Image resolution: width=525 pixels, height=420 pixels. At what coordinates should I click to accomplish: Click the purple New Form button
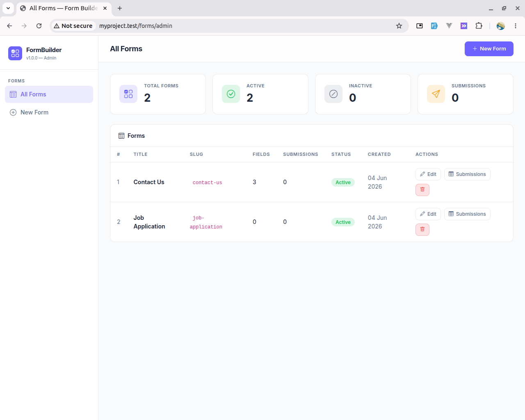489,49
